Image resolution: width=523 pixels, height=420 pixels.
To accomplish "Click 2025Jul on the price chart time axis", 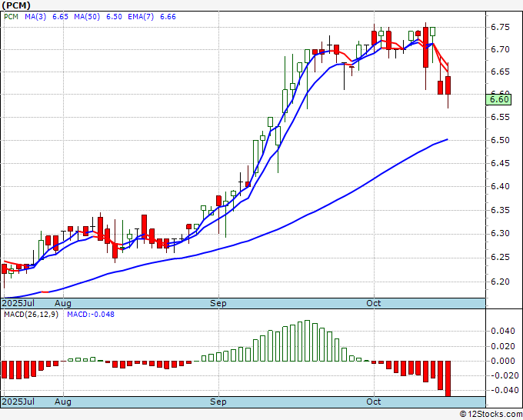I will pyautogui.click(x=18, y=303).
